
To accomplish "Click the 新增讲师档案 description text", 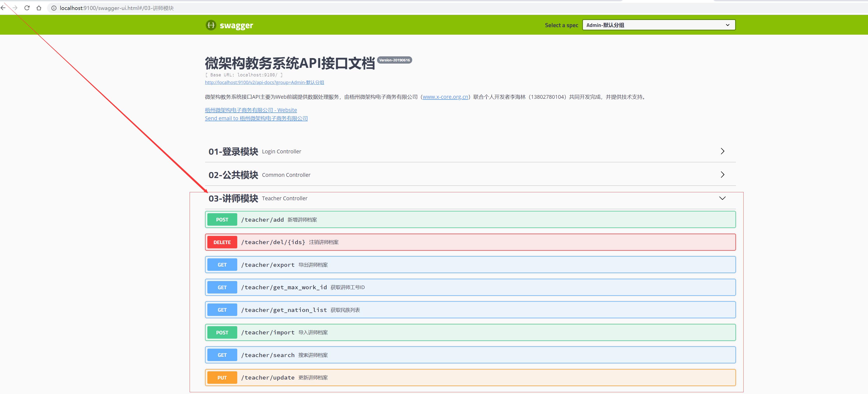I will coord(302,220).
